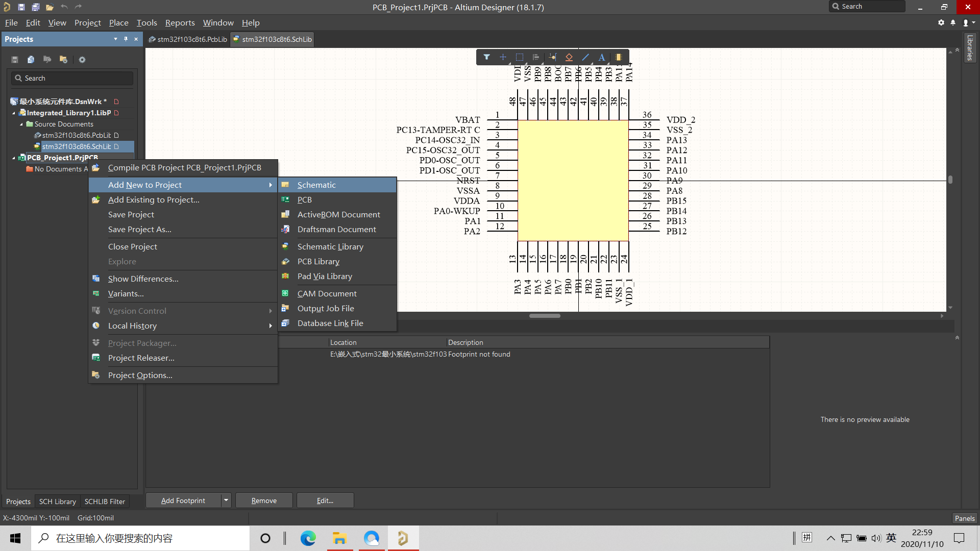Click the Redo arrow icon
This screenshot has height=551, width=980.
click(x=78, y=7)
